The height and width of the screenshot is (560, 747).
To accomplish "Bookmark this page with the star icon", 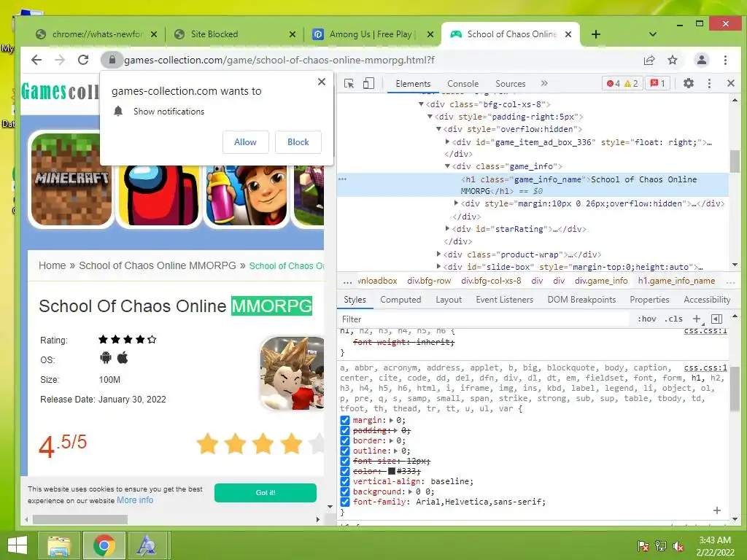I will (x=673, y=60).
